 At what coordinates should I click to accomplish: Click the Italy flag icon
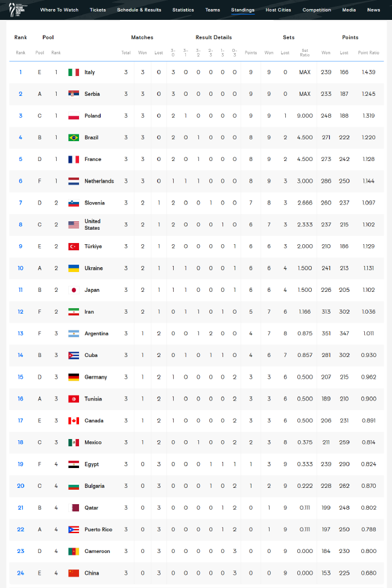74,72
